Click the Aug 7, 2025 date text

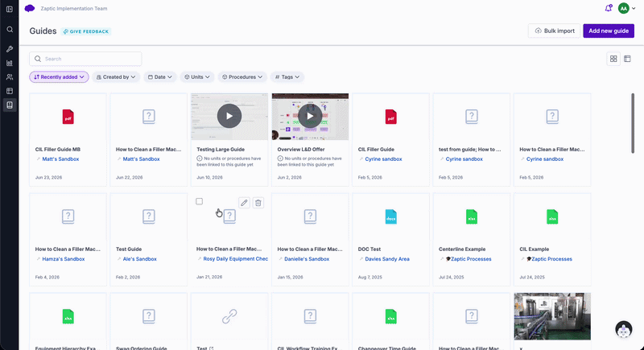[x=370, y=278]
